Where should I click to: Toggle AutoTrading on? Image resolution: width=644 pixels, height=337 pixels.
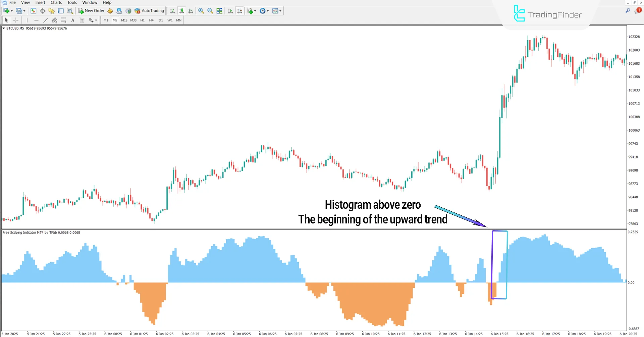pos(149,11)
